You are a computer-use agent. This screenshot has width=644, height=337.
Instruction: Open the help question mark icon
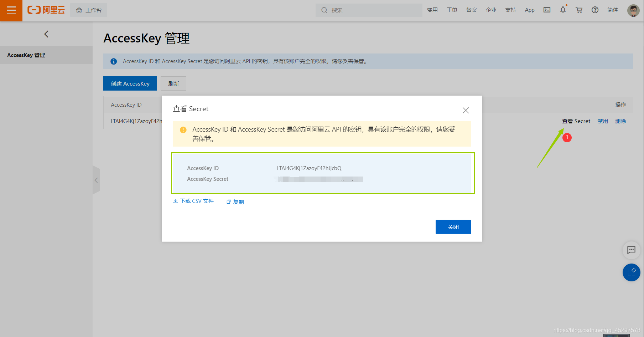coord(595,10)
